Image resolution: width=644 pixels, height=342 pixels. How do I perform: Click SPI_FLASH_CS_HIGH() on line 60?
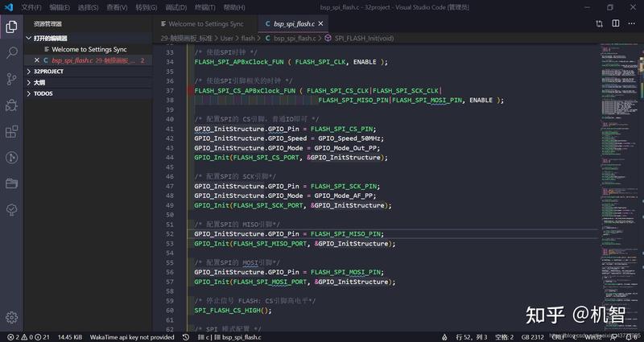(x=233, y=311)
